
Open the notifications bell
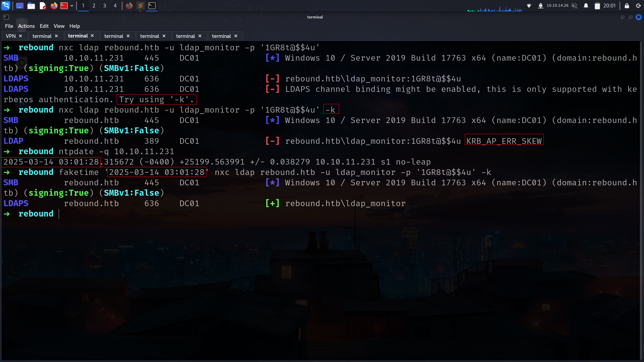click(586, 5)
